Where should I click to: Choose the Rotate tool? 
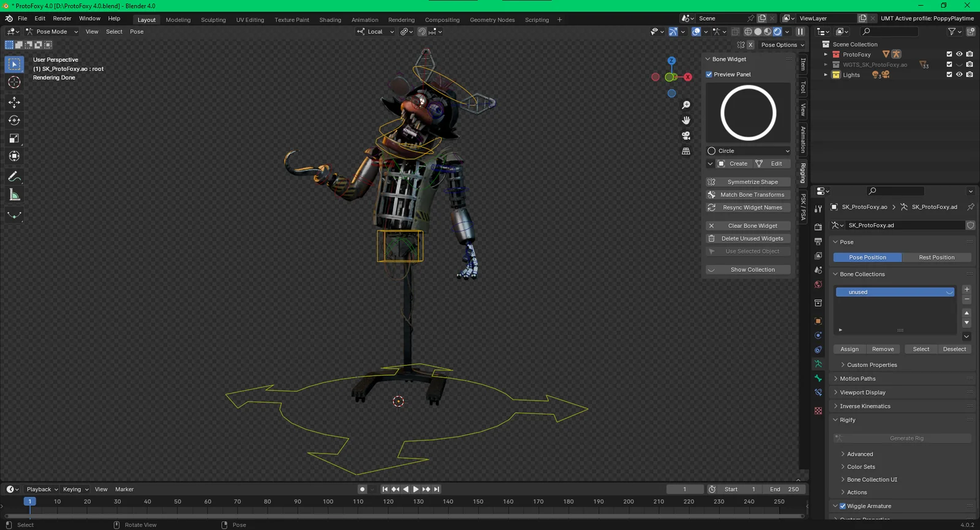coord(14,121)
